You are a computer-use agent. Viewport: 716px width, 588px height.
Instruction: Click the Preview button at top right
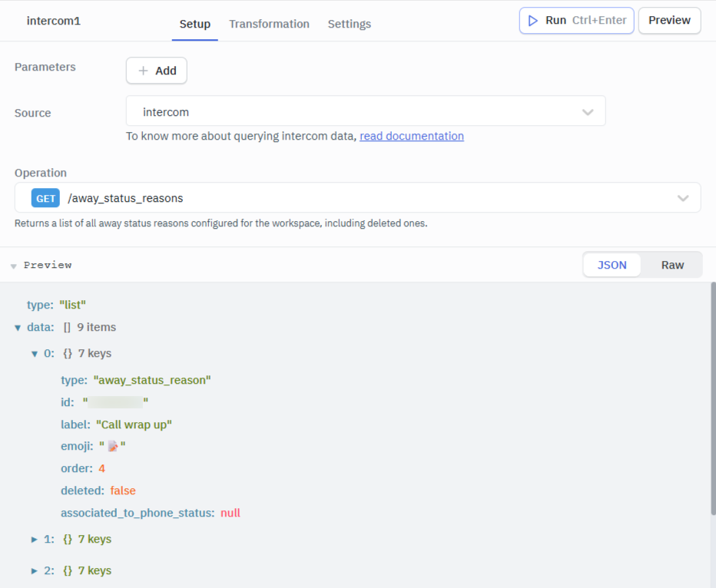(x=669, y=21)
